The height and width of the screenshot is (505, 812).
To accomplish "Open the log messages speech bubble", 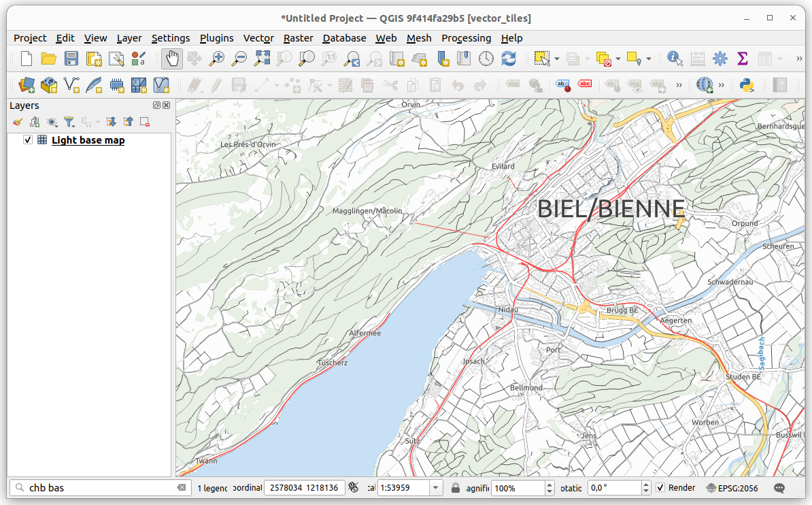I will [x=779, y=487].
